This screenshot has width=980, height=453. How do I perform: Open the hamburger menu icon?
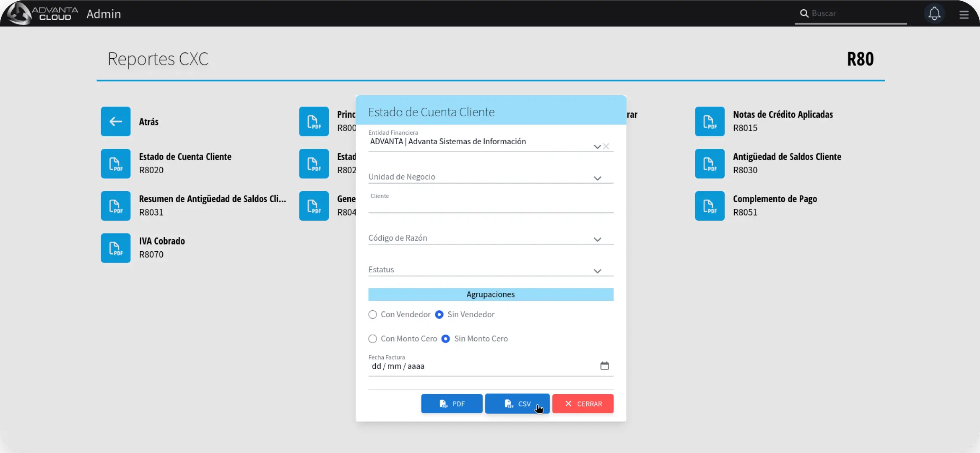(964, 15)
